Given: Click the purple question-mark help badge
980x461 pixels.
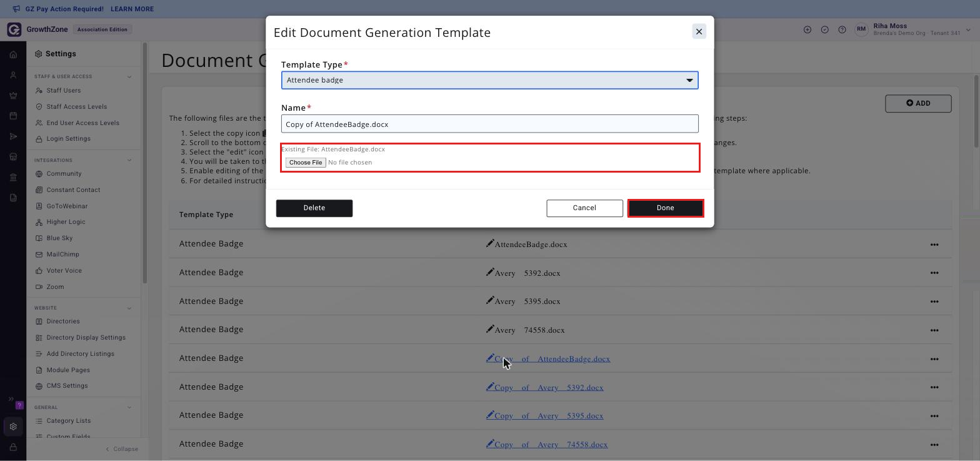Looking at the screenshot, I should tap(19, 405).
